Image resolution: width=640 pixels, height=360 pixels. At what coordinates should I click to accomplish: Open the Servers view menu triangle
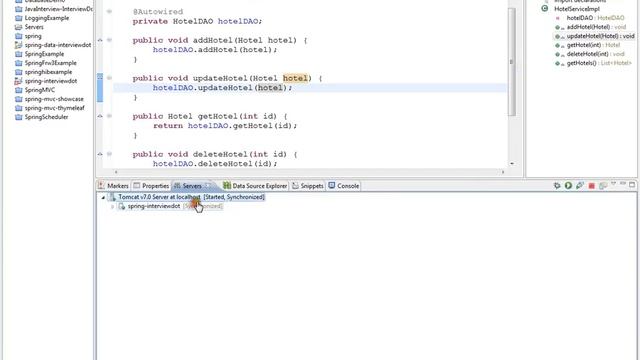tap(613, 184)
